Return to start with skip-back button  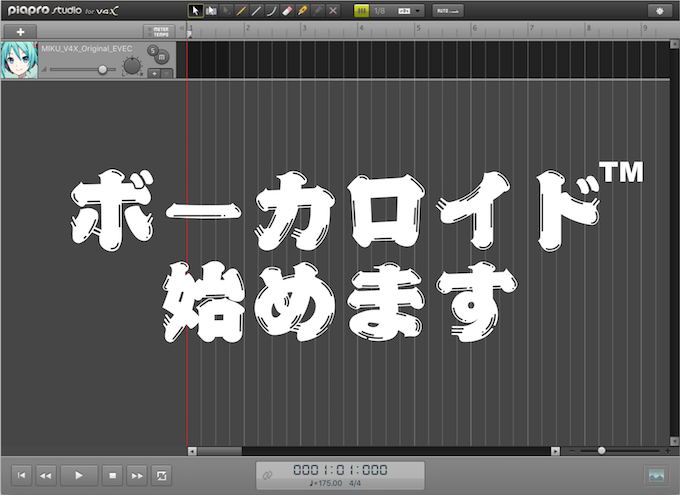[21, 475]
